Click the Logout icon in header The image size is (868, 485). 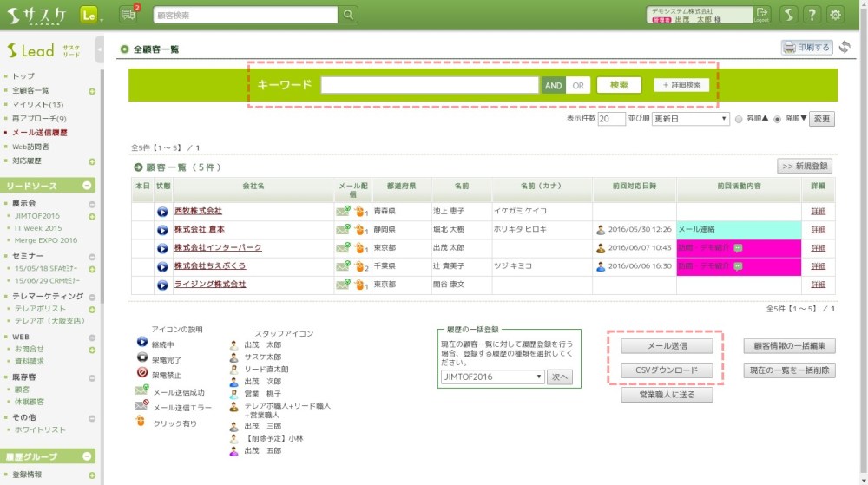pyautogui.click(x=762, y=14)
